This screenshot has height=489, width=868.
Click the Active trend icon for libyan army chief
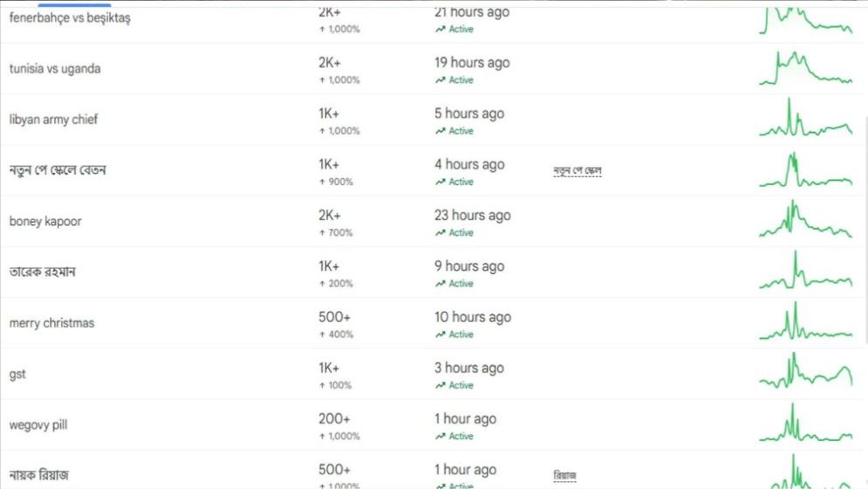(441, 131)
